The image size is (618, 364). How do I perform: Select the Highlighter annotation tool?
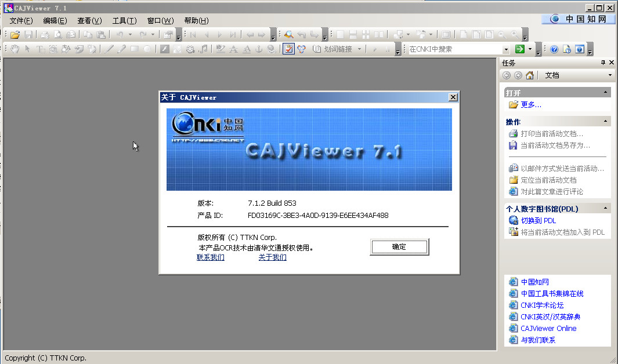pyautogui.click(x=222, y=49)
